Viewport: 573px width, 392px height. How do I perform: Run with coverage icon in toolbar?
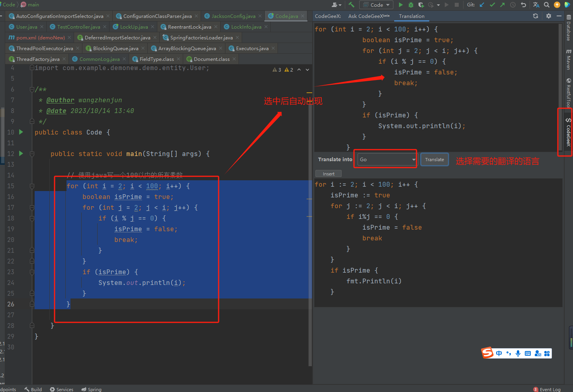pos(421,5)
